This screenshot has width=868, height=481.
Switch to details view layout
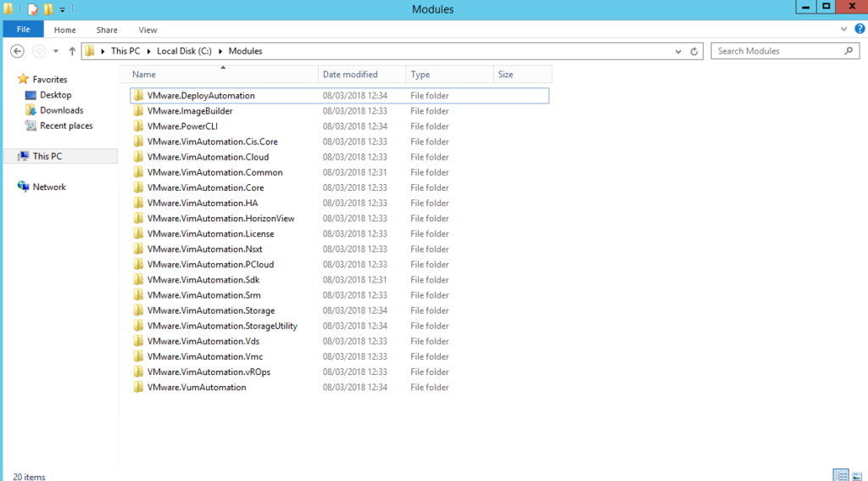840,475
